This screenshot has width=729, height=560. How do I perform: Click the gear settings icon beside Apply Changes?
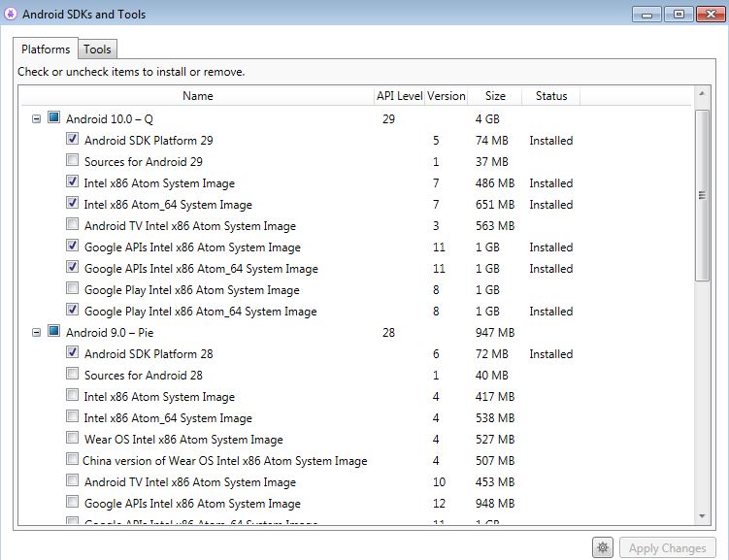click(x=603, y=548)
